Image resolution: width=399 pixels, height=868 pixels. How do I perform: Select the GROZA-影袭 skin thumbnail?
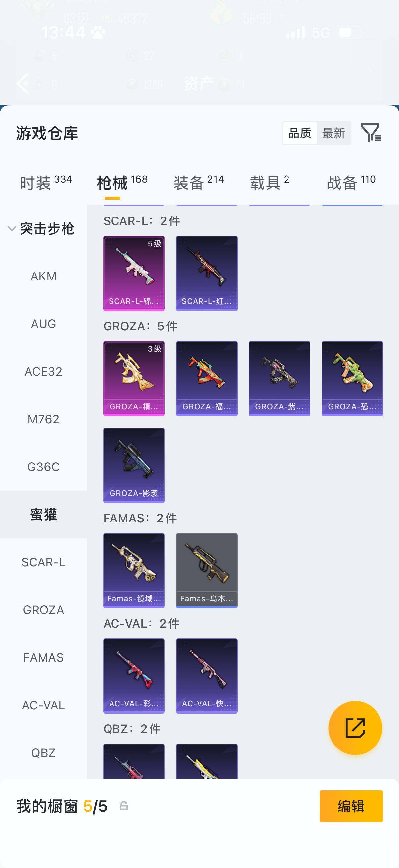pyautogui.click(x=134, y=465)
